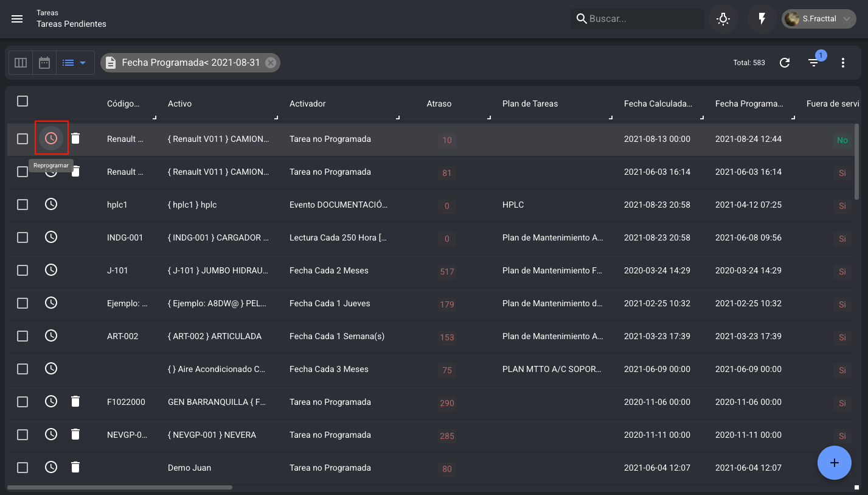This screenshot has height=495, width=868.
Task: Reschedule the J-101 task via clock icon
Action: click(x=51, y=270)
